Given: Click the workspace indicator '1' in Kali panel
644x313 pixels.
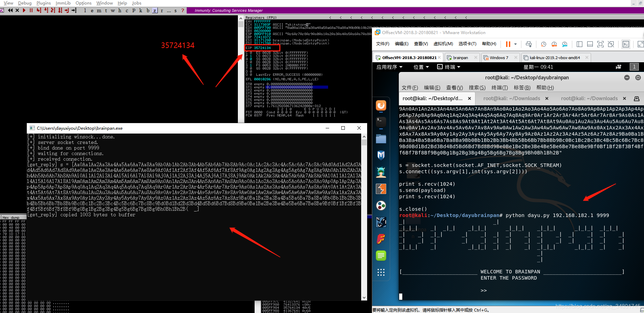Looking at the screenshot, I should tap(634, 67).
